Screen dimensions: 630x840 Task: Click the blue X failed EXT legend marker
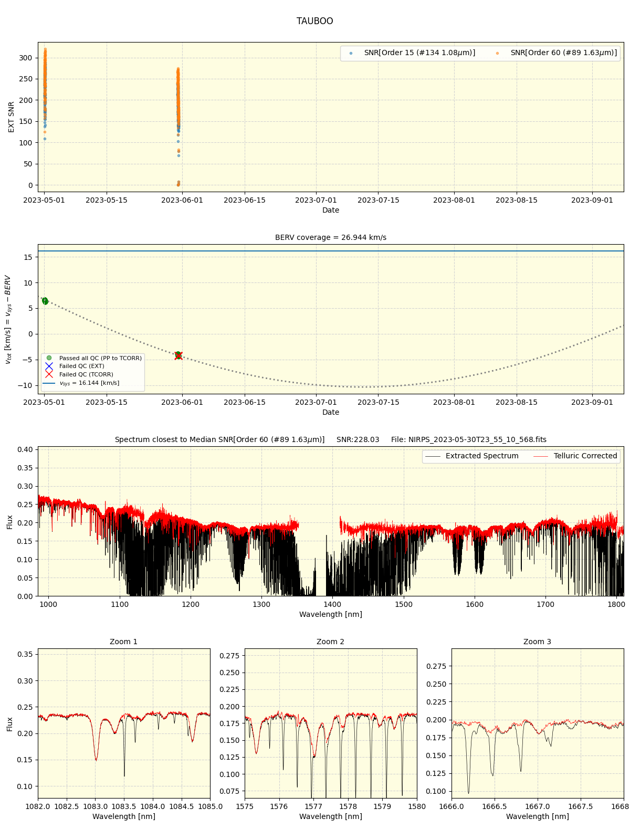pos(49,366)
